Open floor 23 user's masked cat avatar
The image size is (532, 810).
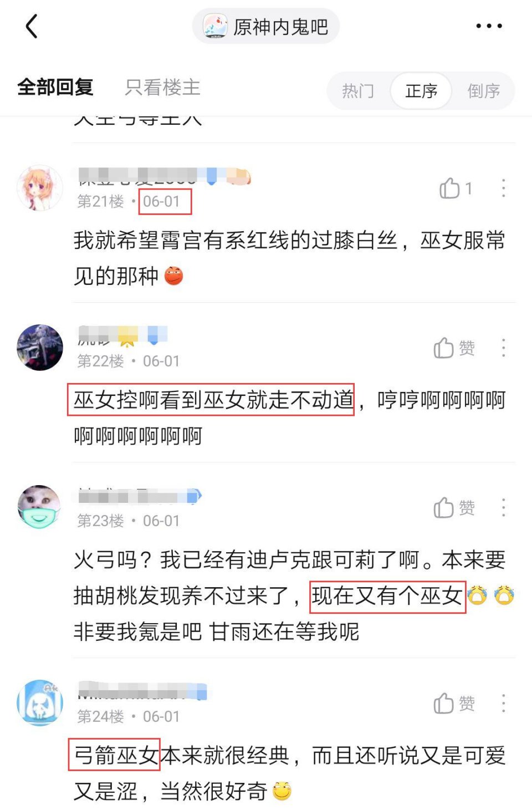click(x=40, y=507)
